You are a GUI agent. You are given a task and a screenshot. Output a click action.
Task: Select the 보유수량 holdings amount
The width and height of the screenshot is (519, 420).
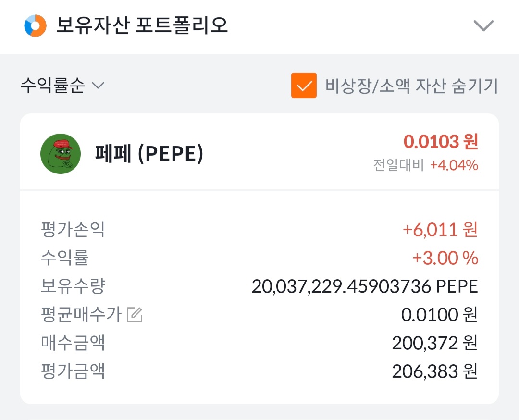[365, 285]
